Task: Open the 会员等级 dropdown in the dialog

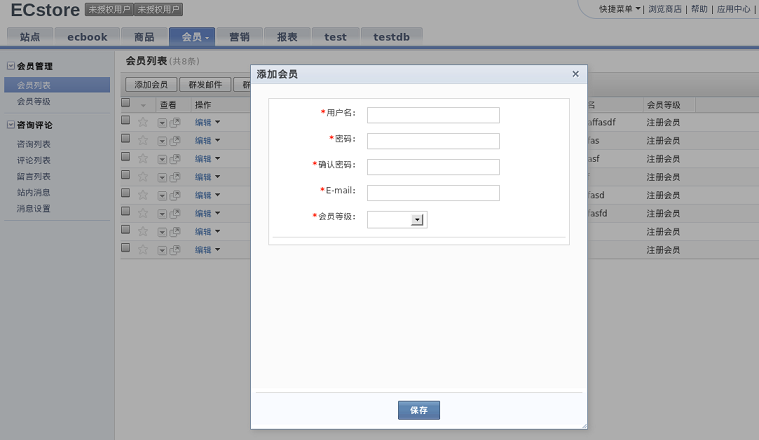Action: pos(417,220)
